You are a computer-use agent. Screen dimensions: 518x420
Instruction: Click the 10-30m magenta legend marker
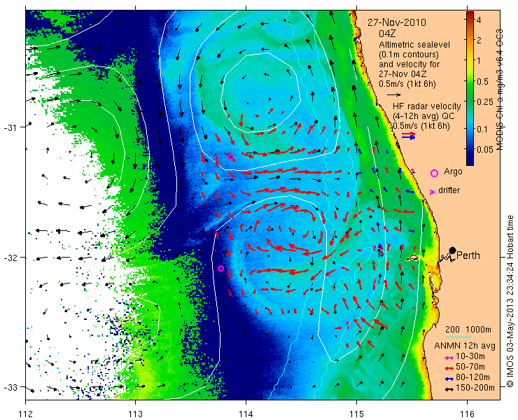[449, 358]
